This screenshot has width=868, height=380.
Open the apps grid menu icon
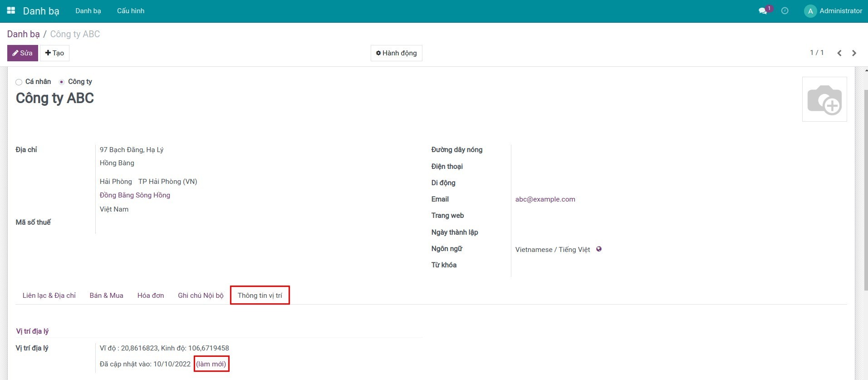pyautogui.click(x=11, y=10)
